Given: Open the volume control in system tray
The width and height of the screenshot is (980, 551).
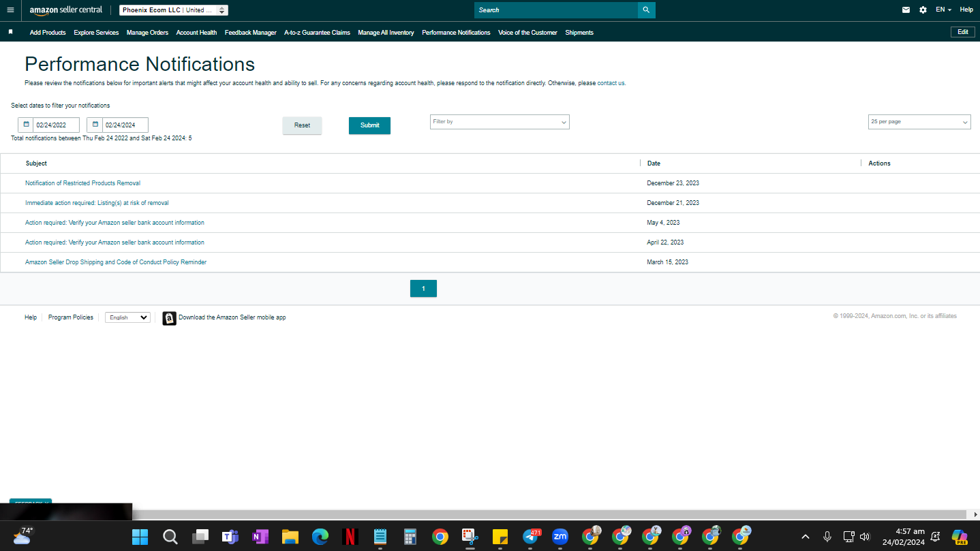Looking at the screenshot, I should [x=865, y=537].
